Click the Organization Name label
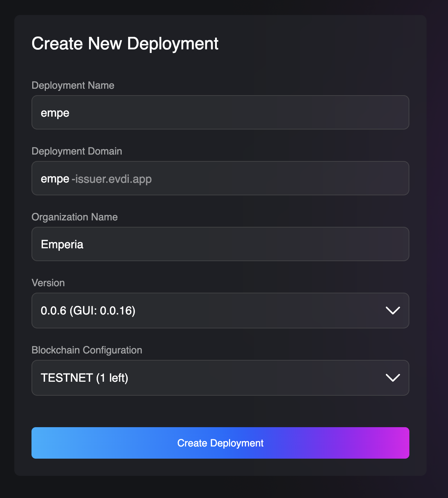The image size is (448, 498). pyautogui.click(x=75, y=217)
